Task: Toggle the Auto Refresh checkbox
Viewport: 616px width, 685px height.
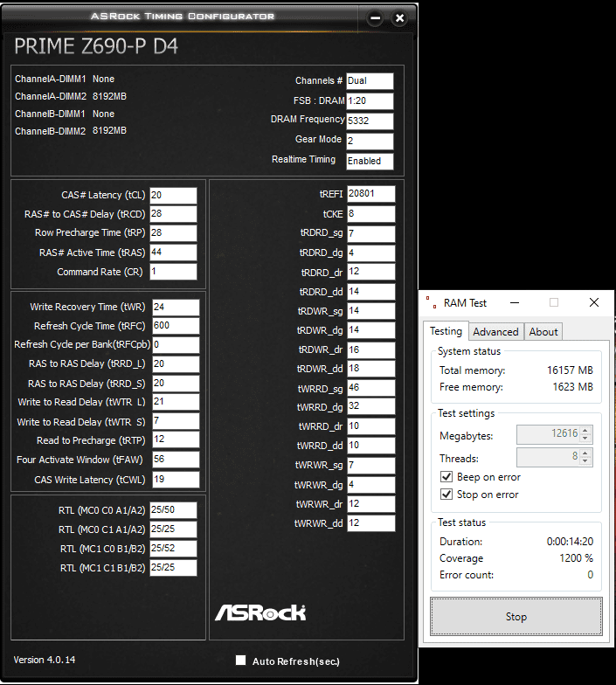Action: click(x=240, y=660)
